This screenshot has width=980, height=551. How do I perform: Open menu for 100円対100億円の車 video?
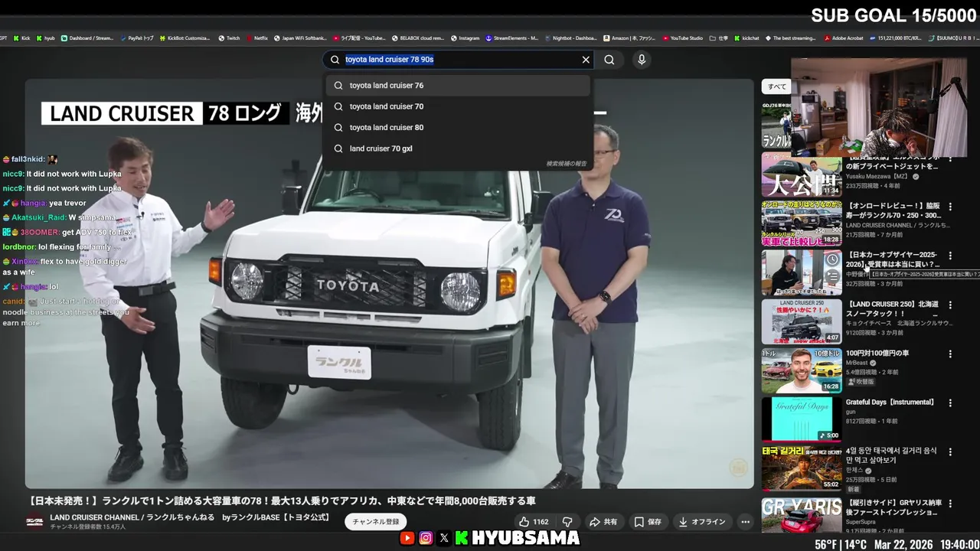point(950,354)
